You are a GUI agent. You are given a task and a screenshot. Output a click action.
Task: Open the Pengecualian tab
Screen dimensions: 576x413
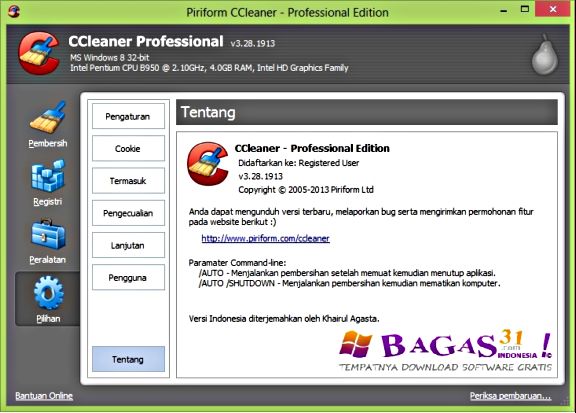128,213
